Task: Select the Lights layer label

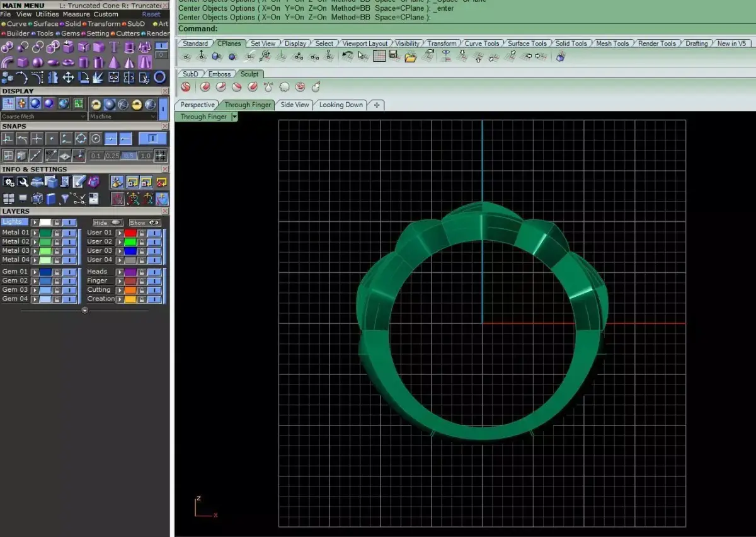Action: 13,222
